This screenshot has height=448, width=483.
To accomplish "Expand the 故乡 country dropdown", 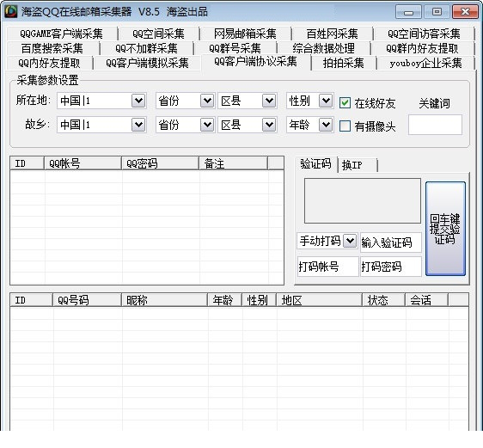I will [x=138, y=125].
